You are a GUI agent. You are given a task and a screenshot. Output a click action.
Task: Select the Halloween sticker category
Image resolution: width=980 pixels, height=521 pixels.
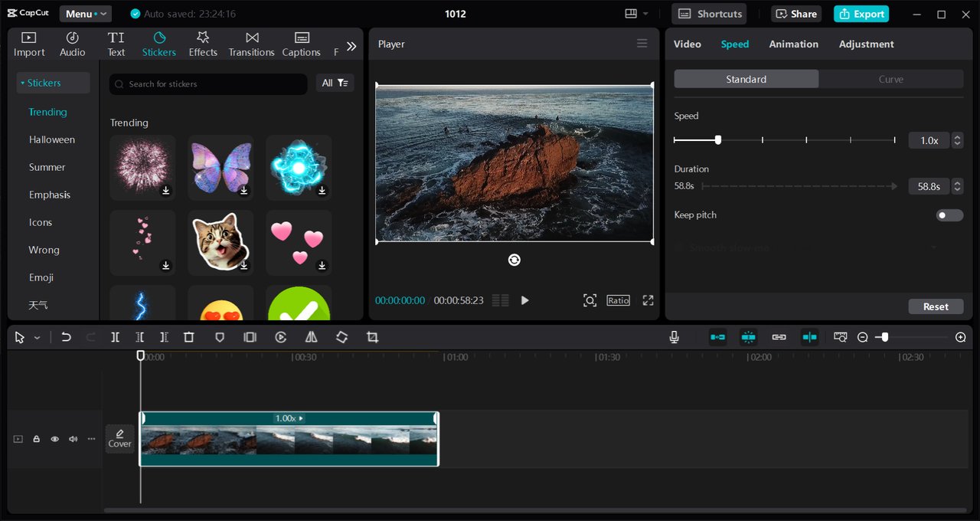[x=52, y=139]
